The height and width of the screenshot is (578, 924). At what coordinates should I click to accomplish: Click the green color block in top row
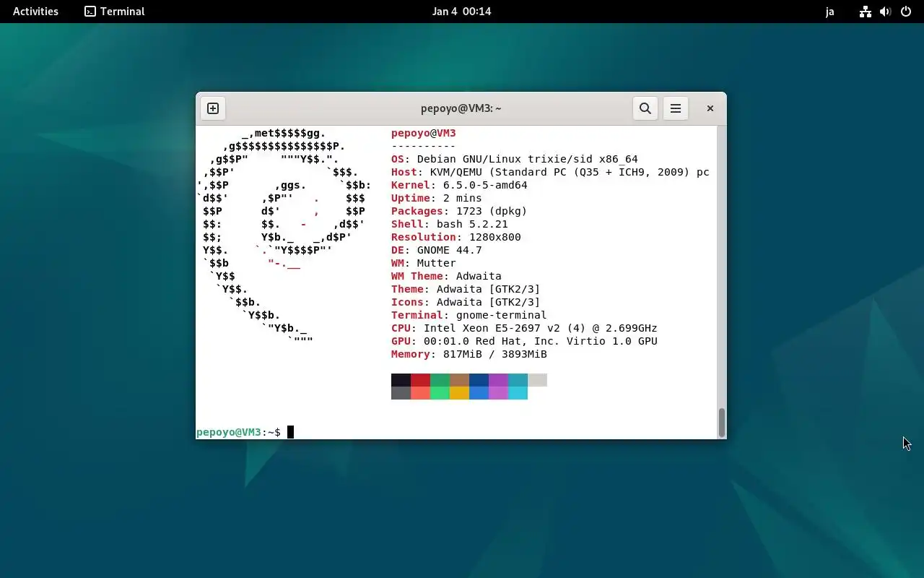click(440, 380)
